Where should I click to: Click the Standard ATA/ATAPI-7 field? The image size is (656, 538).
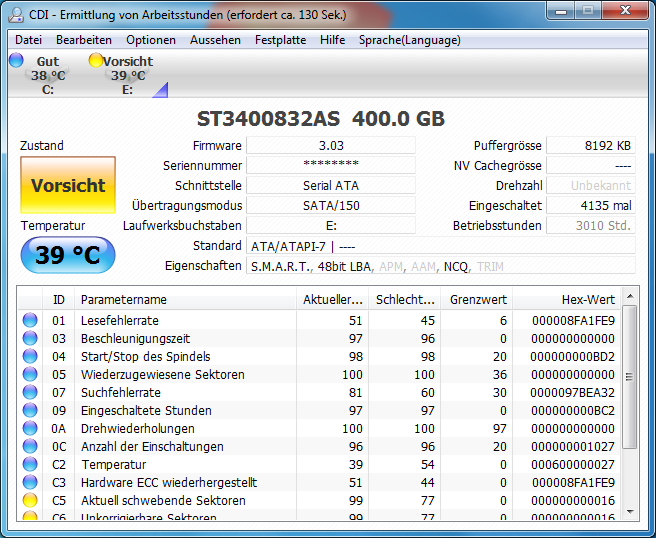point(441,246)
